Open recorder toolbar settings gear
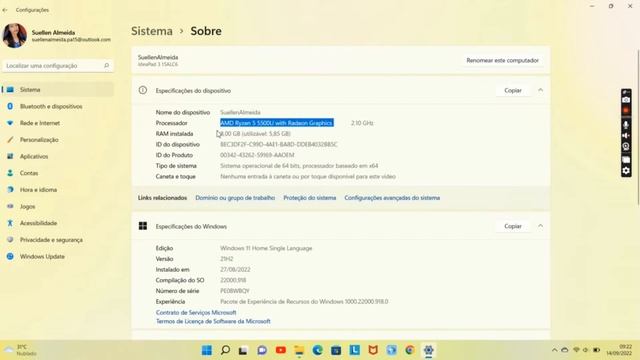This screenshot has height=360, width=640. tap(626, 171)
